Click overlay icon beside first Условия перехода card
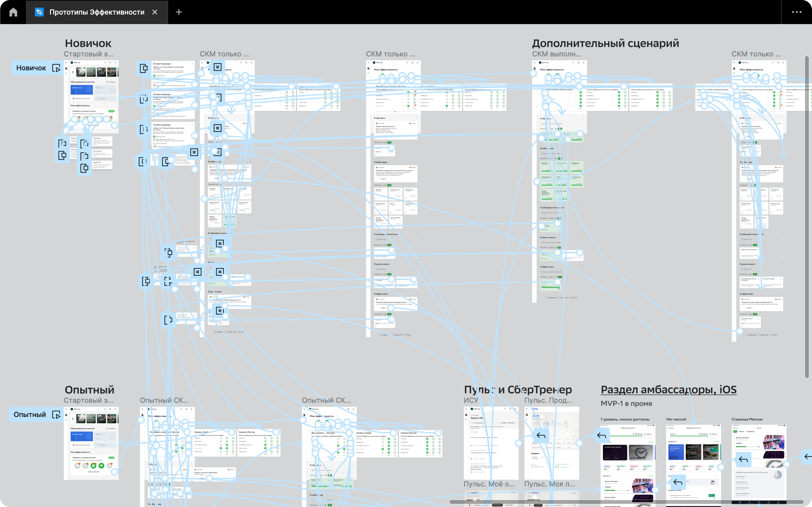This screenshot has width=812, height=507. click(x=144, y=68)
